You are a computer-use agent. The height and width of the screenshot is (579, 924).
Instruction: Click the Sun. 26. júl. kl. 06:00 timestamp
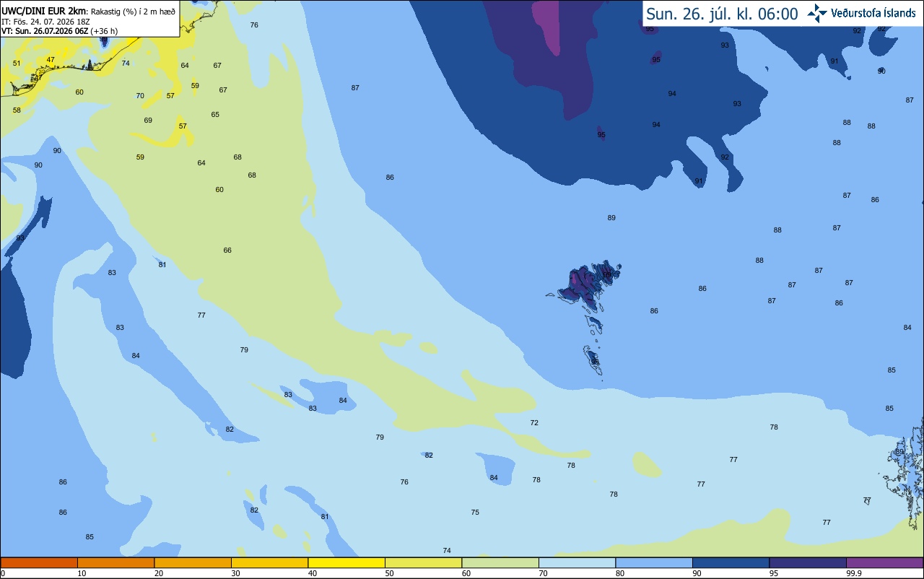click(x=722, y=14)
